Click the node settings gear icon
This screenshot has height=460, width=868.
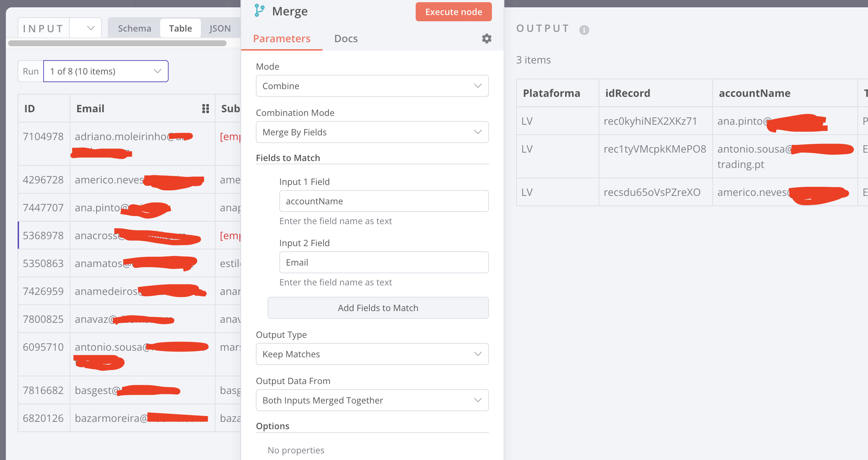(x=486, y=39)
